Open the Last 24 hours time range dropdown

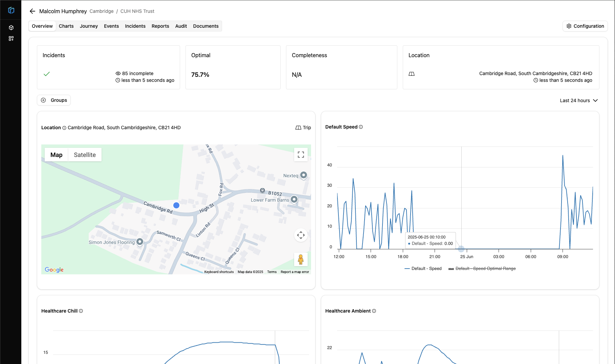(x=578, y=100)
